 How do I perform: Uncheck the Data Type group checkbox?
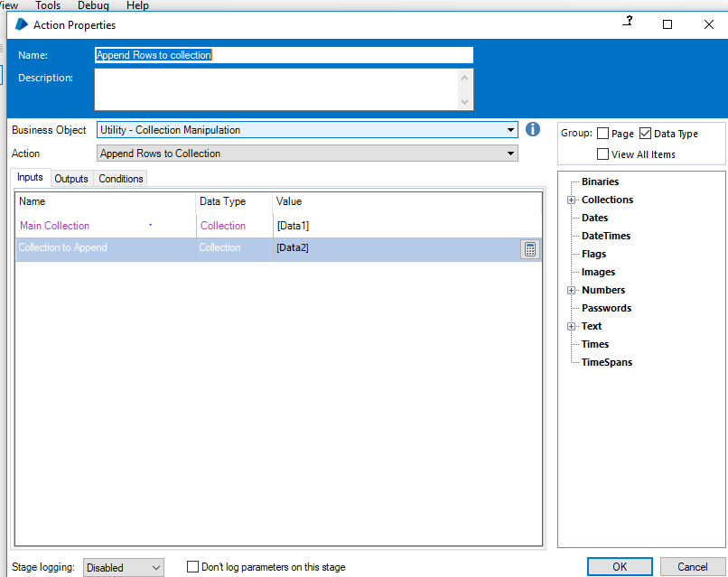point(645,134)
